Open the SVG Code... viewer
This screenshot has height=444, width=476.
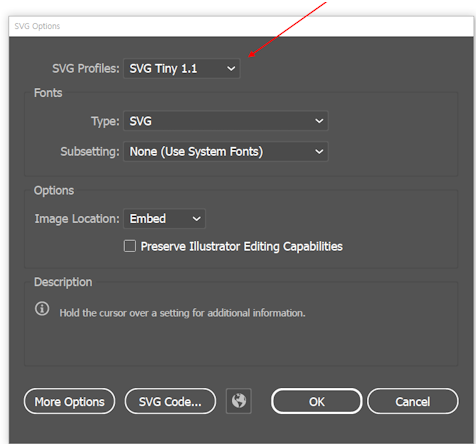[x=170, y=401]
